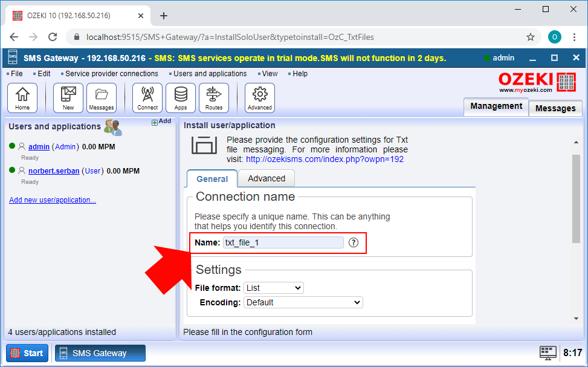Open the admin user link

39,147
